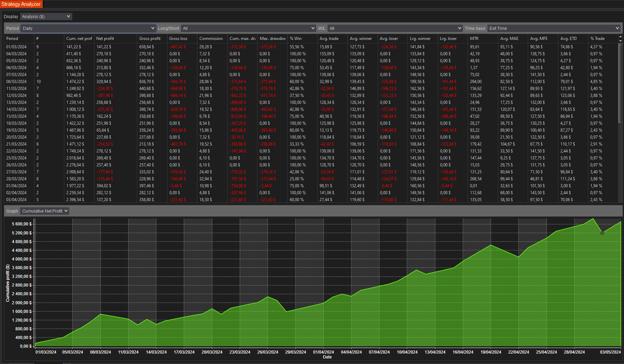
Task: Click the scroll up arrow of table
Action: coord(621,36)
